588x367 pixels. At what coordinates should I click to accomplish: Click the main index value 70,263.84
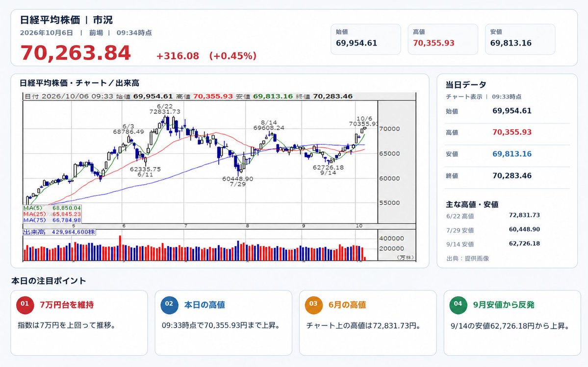(76, 53)
